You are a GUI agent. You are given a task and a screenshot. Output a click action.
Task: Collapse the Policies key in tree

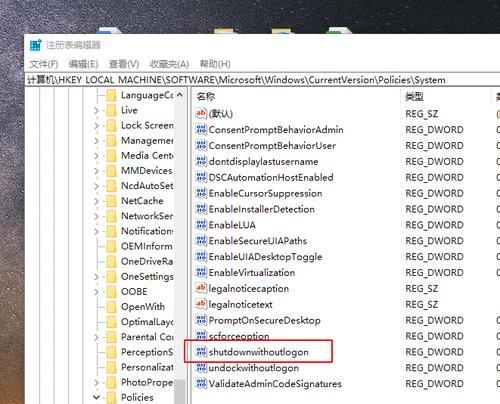(96, 397)
